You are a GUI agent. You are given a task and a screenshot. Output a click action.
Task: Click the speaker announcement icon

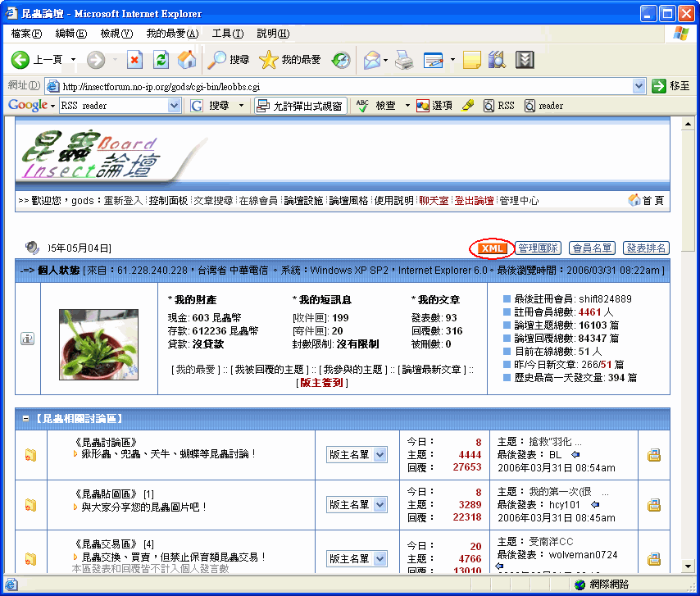coord(33,248)
